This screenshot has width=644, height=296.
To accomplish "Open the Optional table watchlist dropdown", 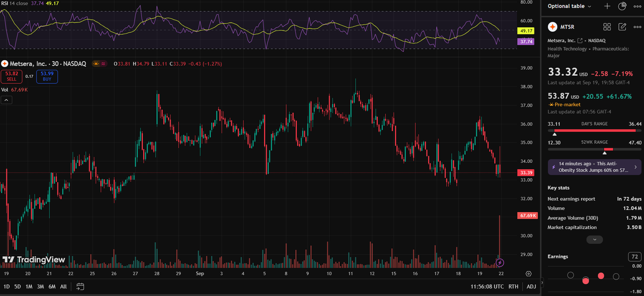I will 570,6.
